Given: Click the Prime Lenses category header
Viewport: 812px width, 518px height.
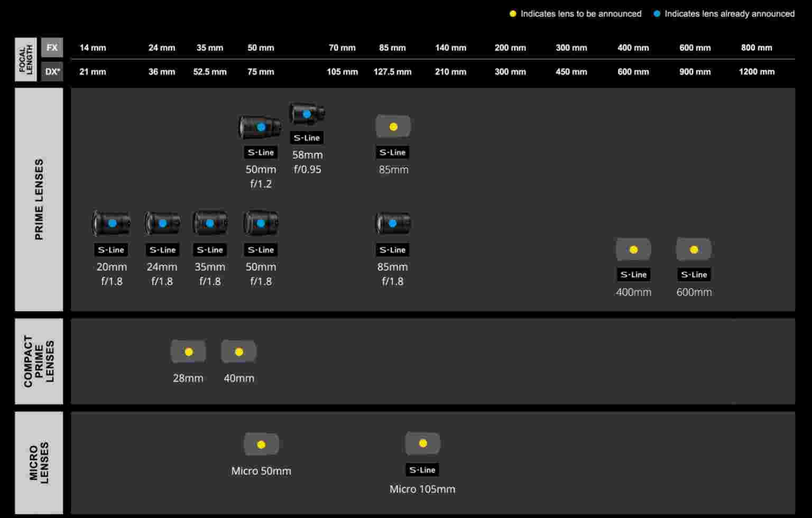Looking at the screenshot, I should [x=39, y=199].
